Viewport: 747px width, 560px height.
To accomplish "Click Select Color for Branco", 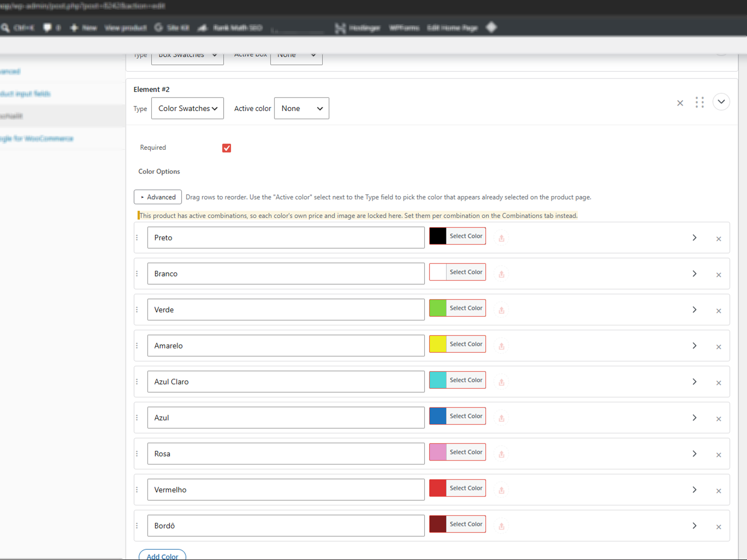I will (x=466, y=272).
